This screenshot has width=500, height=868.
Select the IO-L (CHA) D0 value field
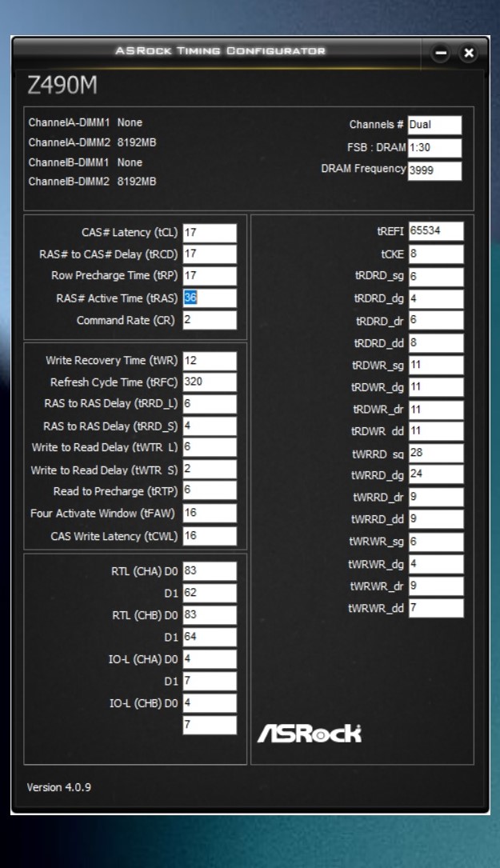tap(210, 659)
